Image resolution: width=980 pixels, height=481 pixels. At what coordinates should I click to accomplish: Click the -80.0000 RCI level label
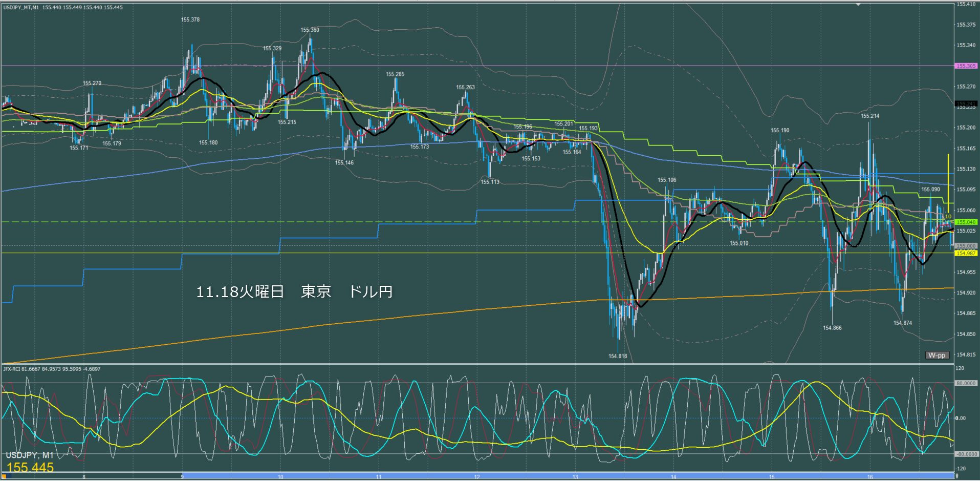point(966,454)
